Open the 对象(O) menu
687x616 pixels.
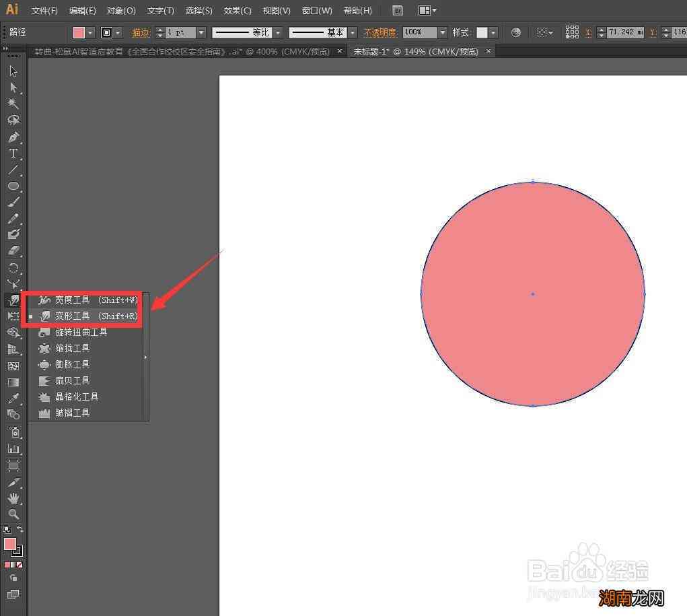pos(121,11)
